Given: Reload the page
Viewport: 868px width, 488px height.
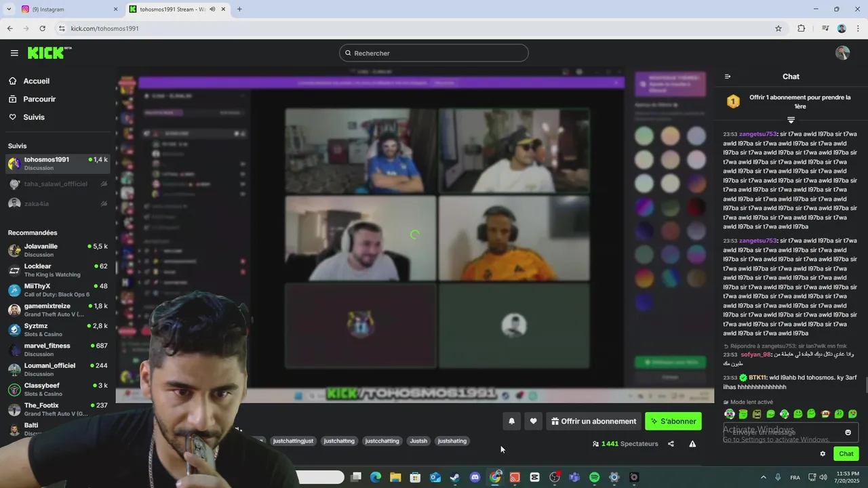Looking at the screenshot, I should (x=42, y=28).
